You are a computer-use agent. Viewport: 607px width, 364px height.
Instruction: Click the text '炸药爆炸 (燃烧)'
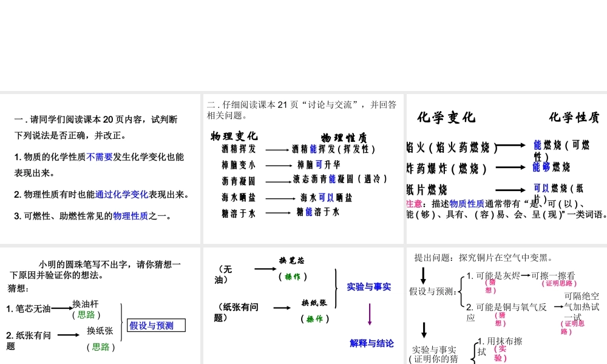[447, 169]
